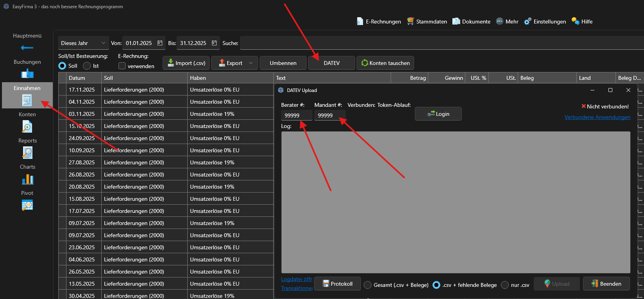Click the Einnahmen sidebar icon
644x299 pixels.
click(x=27, y=100)
